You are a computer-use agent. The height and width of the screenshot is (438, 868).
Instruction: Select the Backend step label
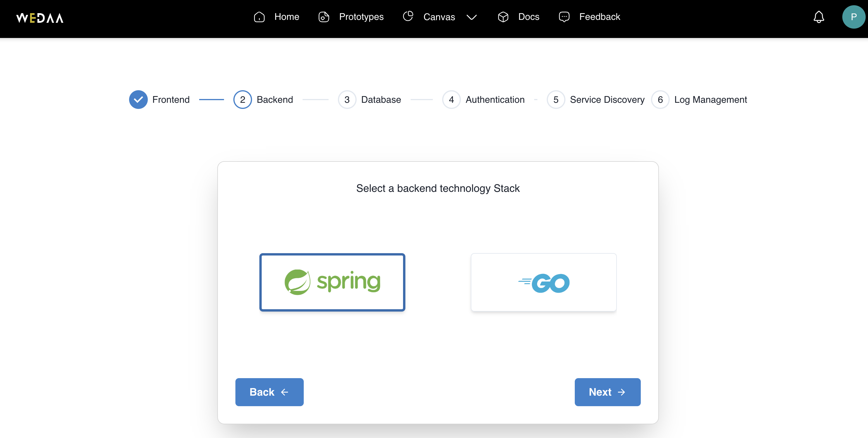pyautogui.click(x=275, y=100)
